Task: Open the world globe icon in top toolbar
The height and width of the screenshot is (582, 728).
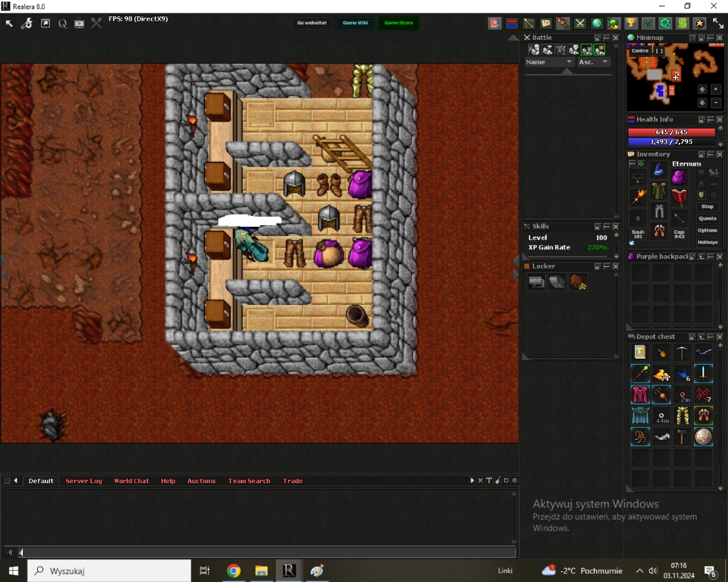Action: [596, 23]
